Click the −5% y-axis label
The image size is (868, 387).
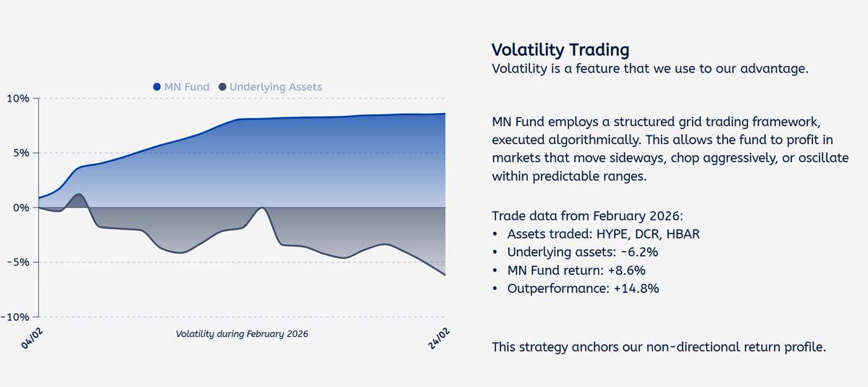tap(17, 262)
